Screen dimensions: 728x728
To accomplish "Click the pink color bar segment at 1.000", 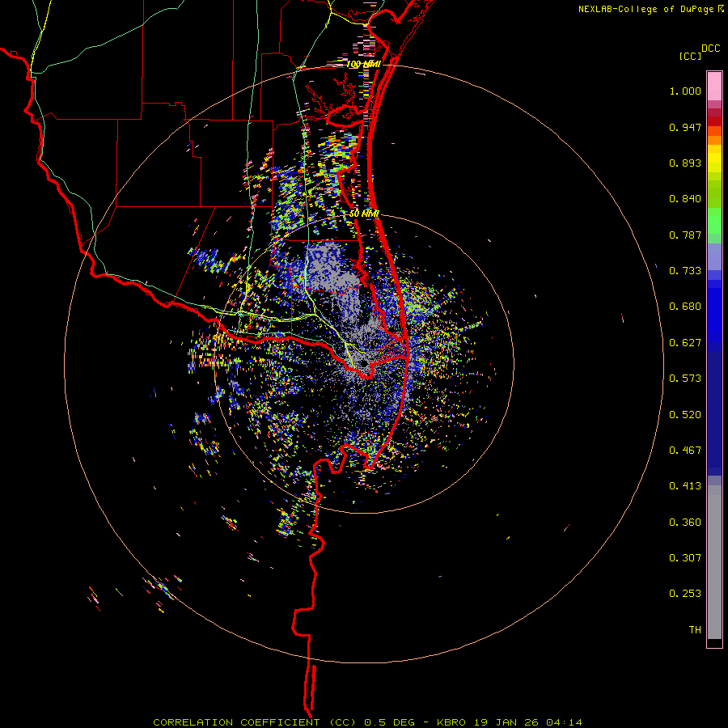I will click(x=714, y=87).
